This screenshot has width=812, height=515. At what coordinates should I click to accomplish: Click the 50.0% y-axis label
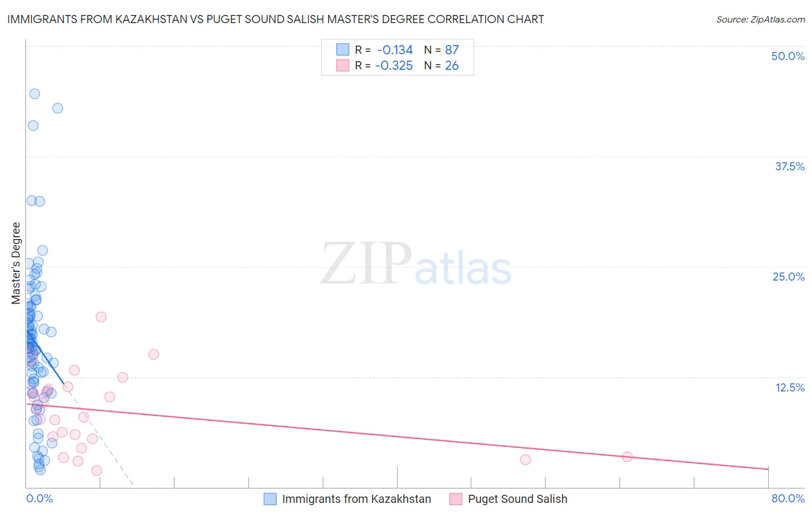(x=788, y=56)
